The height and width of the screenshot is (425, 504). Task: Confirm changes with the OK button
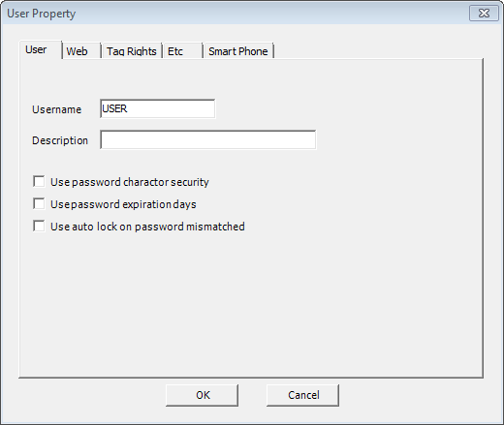pos(202,395)
